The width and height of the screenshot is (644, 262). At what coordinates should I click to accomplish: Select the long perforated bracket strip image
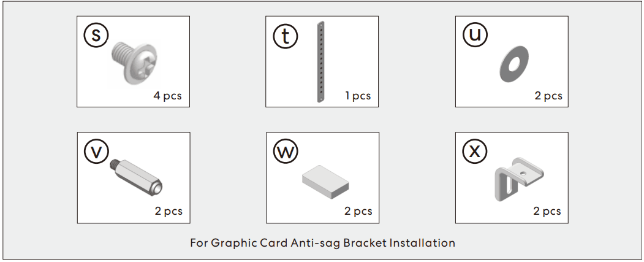click(x=320, y=61)
